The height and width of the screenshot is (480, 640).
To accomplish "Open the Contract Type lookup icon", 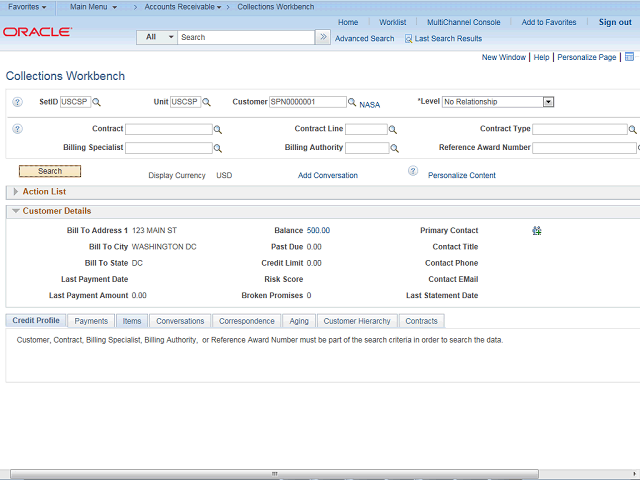I will (632, 130).
